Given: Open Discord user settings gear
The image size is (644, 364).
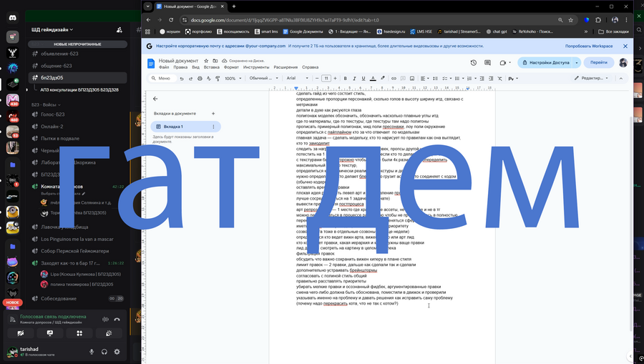Looking at the screenshot, I should (x=117, y=352).
